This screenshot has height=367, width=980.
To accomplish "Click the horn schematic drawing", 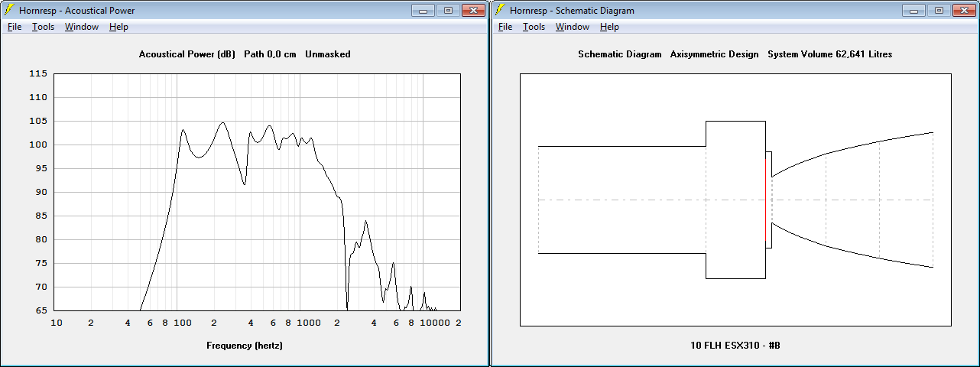I will click(735, 200).
